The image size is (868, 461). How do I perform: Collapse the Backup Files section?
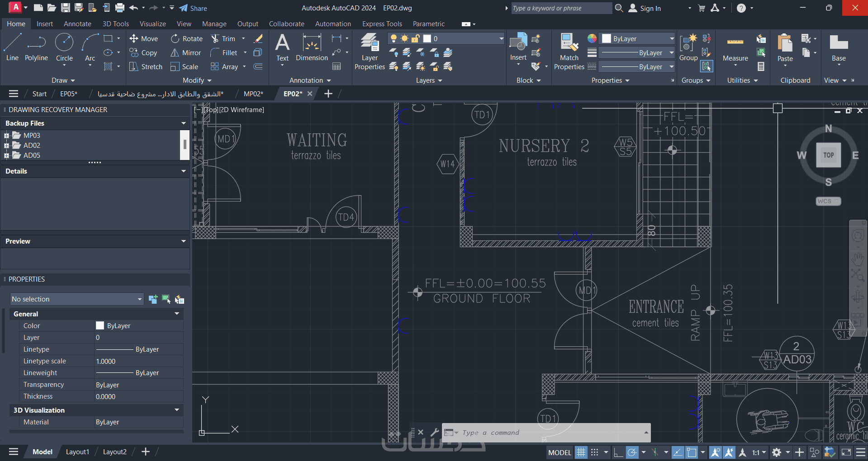tap(184, 123)
